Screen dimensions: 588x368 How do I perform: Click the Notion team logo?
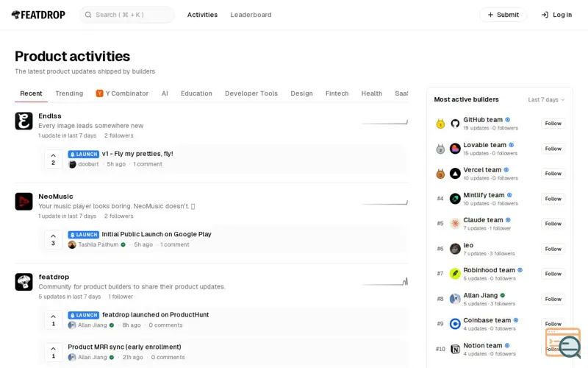[455, 349]
